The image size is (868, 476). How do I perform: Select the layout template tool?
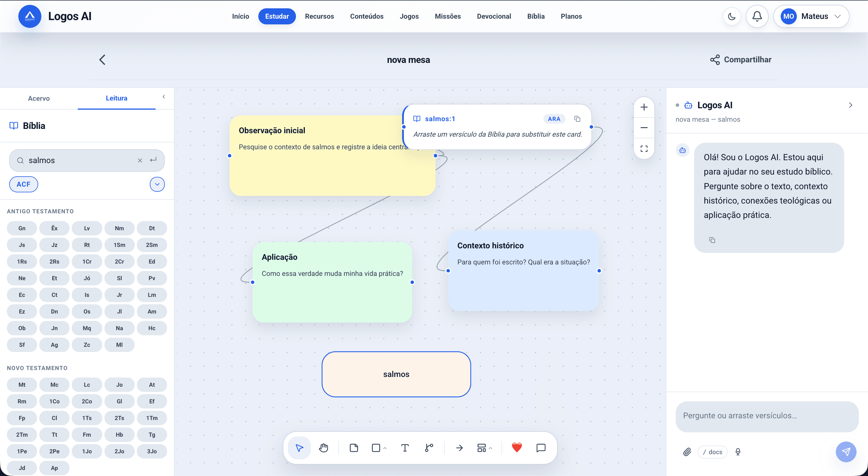pyautogui.click(x=482, y=448)
